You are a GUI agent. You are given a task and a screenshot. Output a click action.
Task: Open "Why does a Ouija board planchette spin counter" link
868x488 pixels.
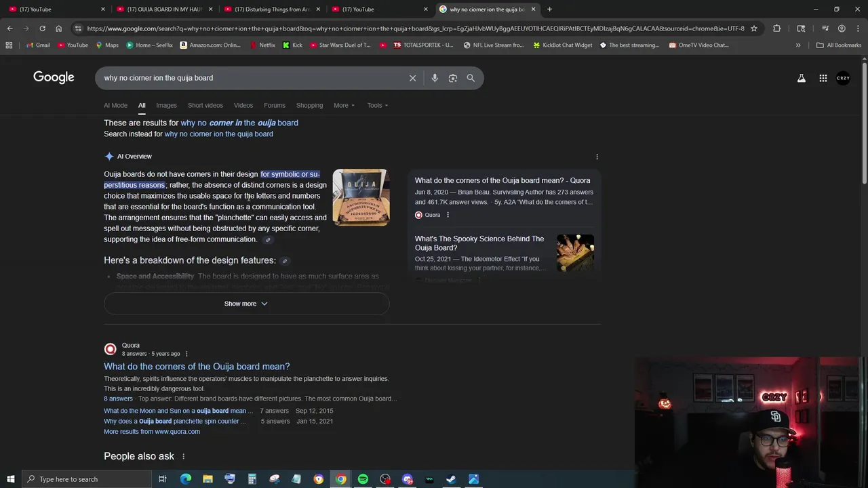[x=175, y=422]
